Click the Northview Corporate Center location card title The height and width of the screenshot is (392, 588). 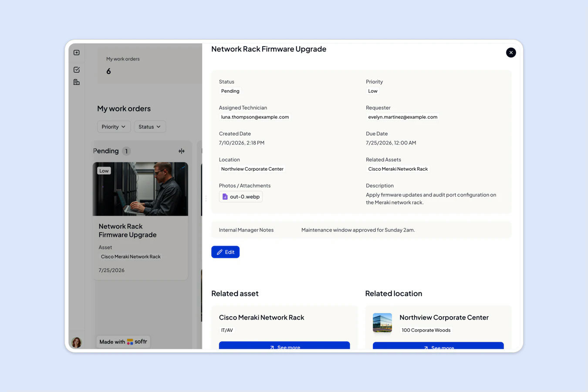click(444, 318)
